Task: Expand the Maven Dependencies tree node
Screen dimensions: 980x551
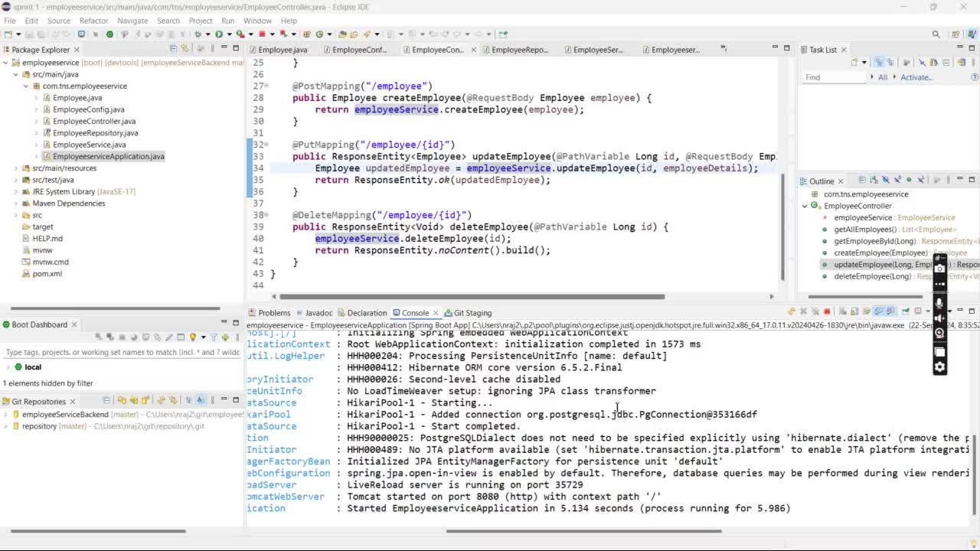Action: coord(15,204)
